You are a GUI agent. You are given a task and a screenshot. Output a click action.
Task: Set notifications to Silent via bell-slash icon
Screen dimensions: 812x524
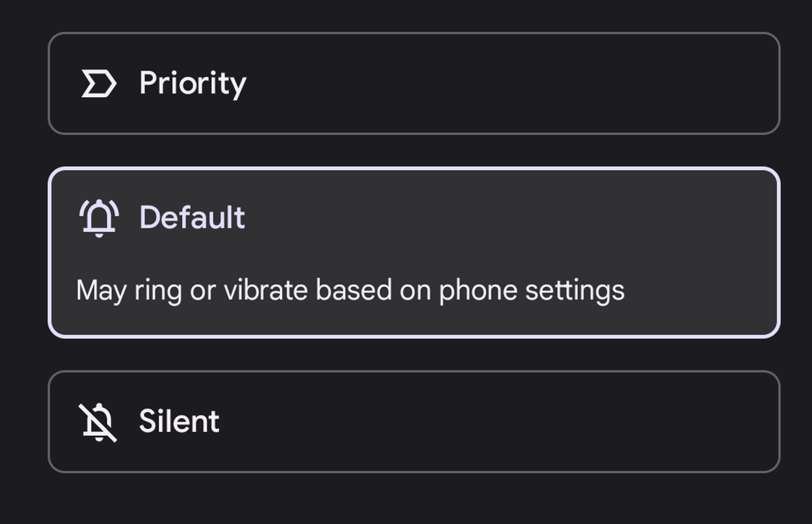98,422
